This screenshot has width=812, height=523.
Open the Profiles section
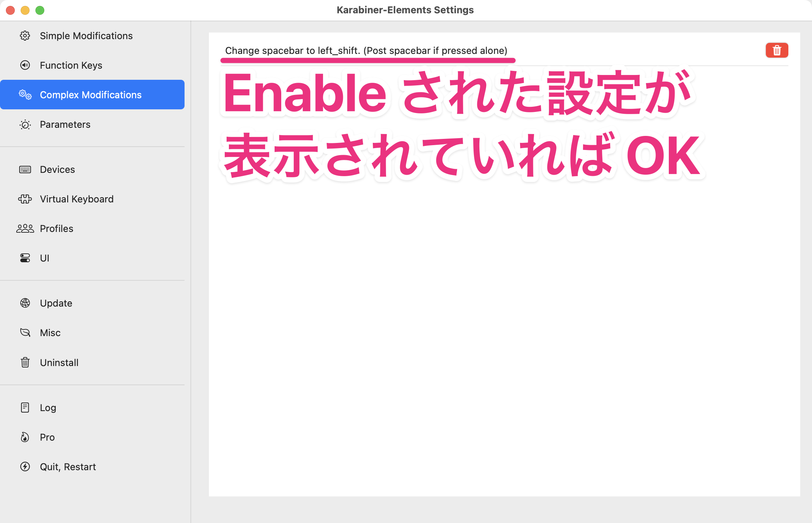click(x=56, y=228)
